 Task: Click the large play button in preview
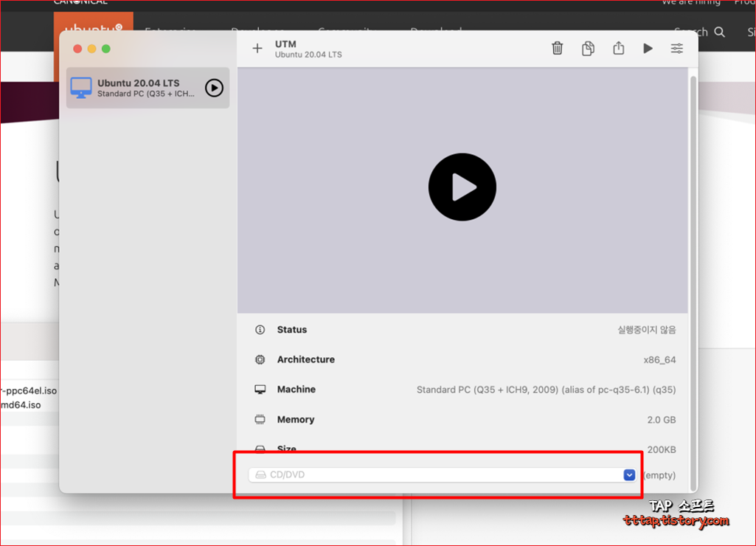[462, 187]
